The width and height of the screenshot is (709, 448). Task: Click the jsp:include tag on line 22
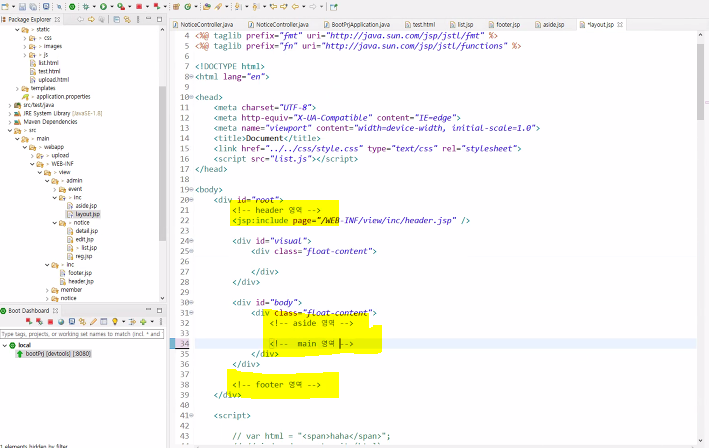[351, 221]
